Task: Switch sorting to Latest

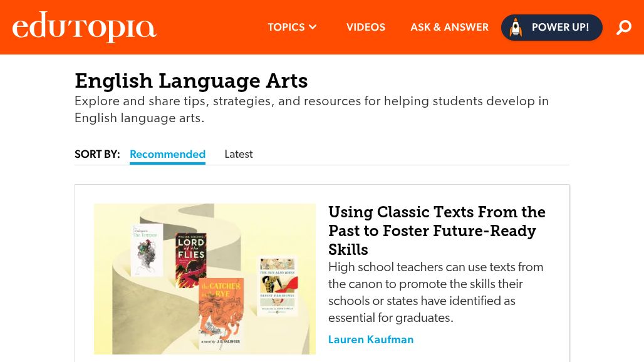Action: [239, 154]
